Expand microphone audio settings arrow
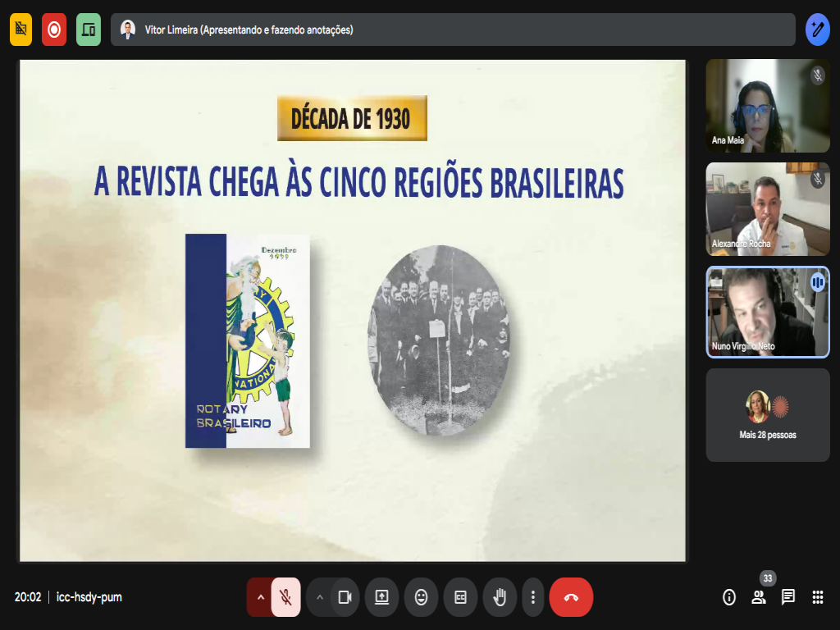 [260, 597]
